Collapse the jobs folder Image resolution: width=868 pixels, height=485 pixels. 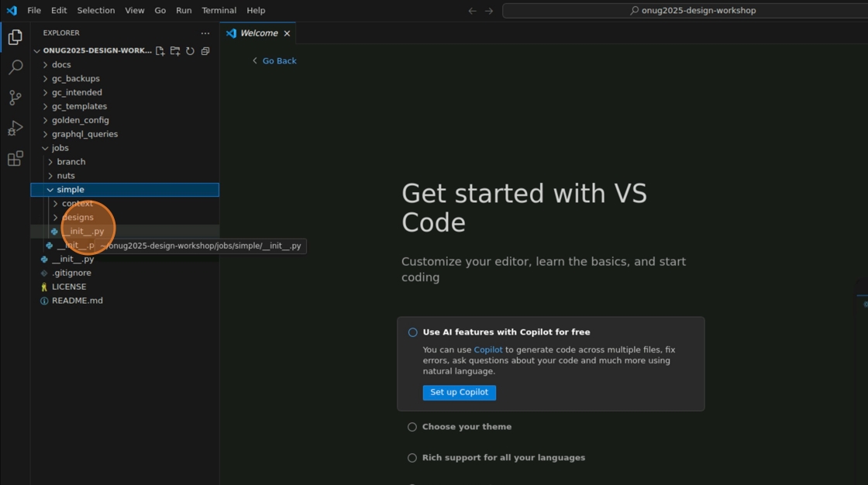pyautogui.click(x=125, y=148)
